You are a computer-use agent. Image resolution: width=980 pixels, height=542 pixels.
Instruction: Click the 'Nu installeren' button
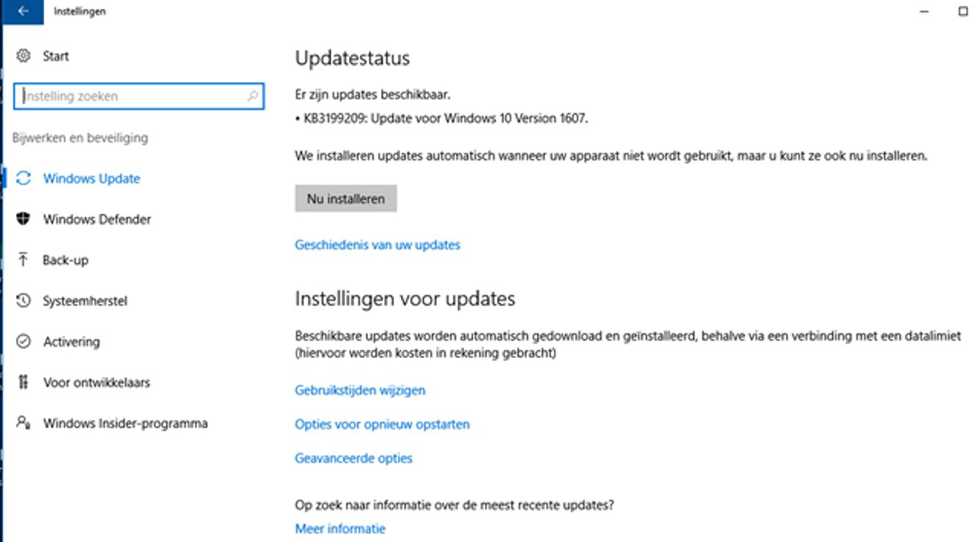346,199
